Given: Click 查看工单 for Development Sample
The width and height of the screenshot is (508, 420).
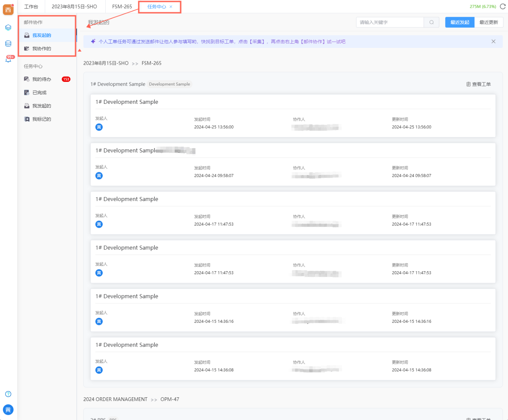Looking at the screenshot, I should tap(478, 84).
